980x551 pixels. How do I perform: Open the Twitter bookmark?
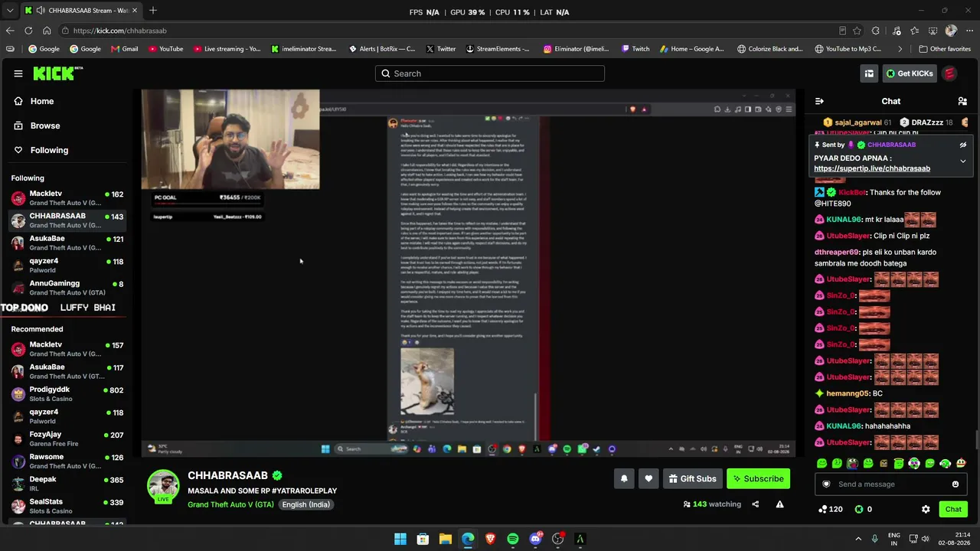tap(440, 49)
